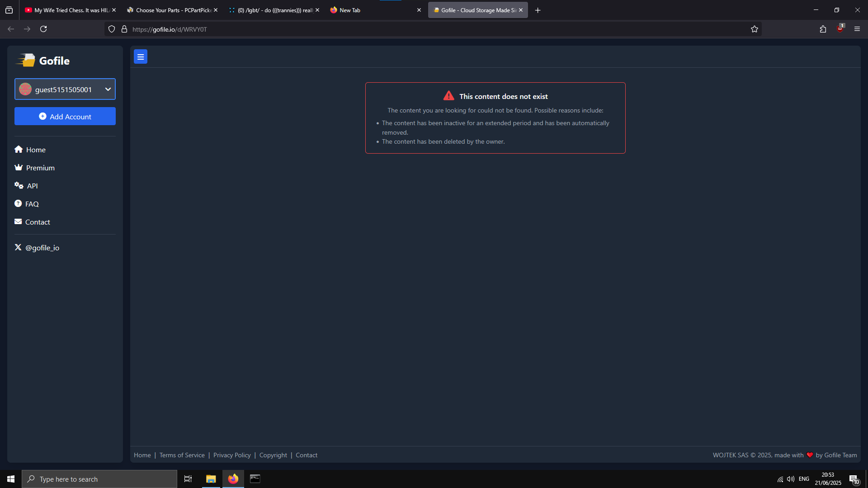Open network status tray icon
This screenshot has width=868, height=488.
click(780, 479)
